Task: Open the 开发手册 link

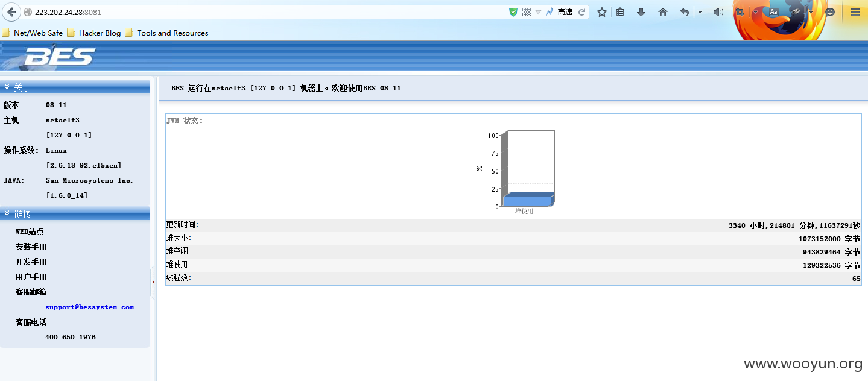Action: click(x=31, y=262)
